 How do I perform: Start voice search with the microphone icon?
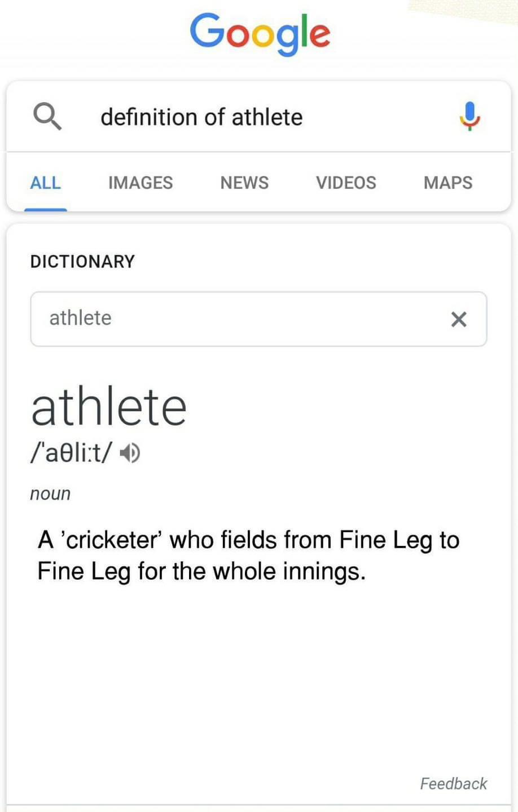(x=469, y=116)
